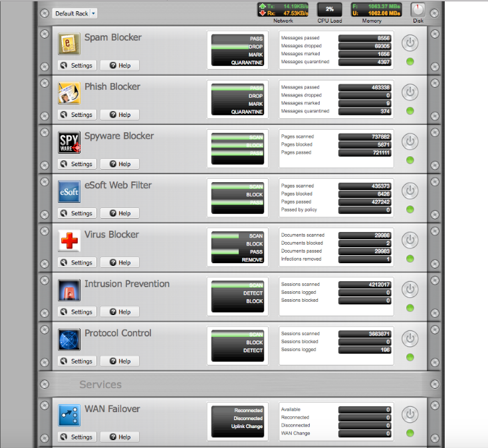Click Protocol Control activity graph

(x=238, y=346)
